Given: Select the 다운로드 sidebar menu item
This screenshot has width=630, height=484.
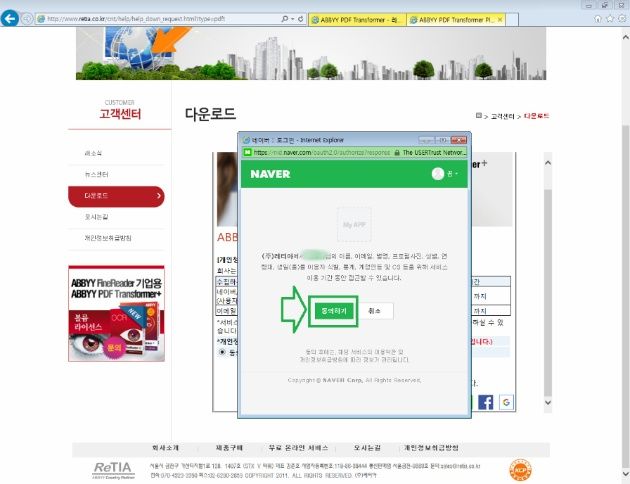Looking at the screenshot, I should [x=117, y=196].
